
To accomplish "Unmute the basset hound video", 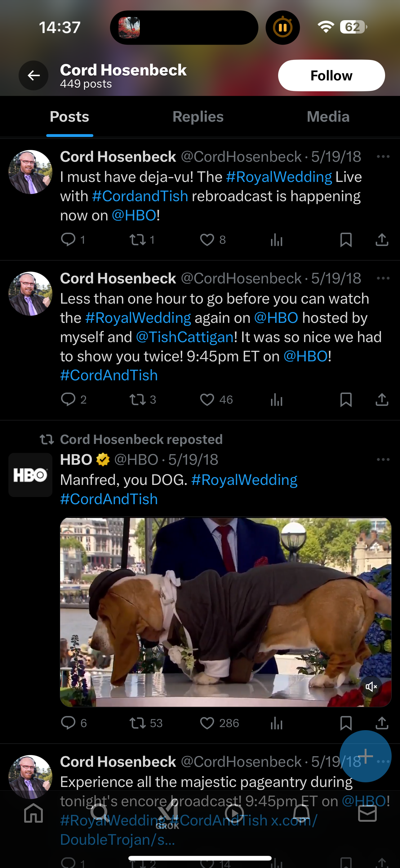I will click(371, 687).
